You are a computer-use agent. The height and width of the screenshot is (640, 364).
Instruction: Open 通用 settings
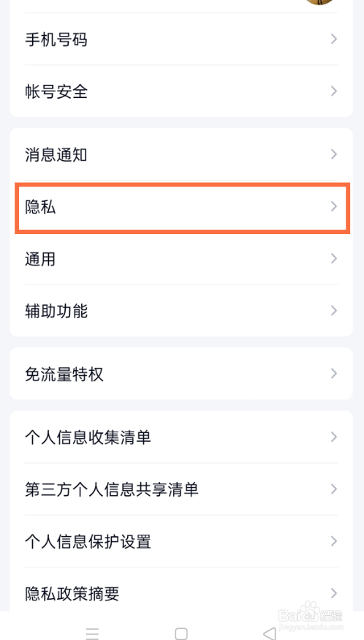coord(181,259)
